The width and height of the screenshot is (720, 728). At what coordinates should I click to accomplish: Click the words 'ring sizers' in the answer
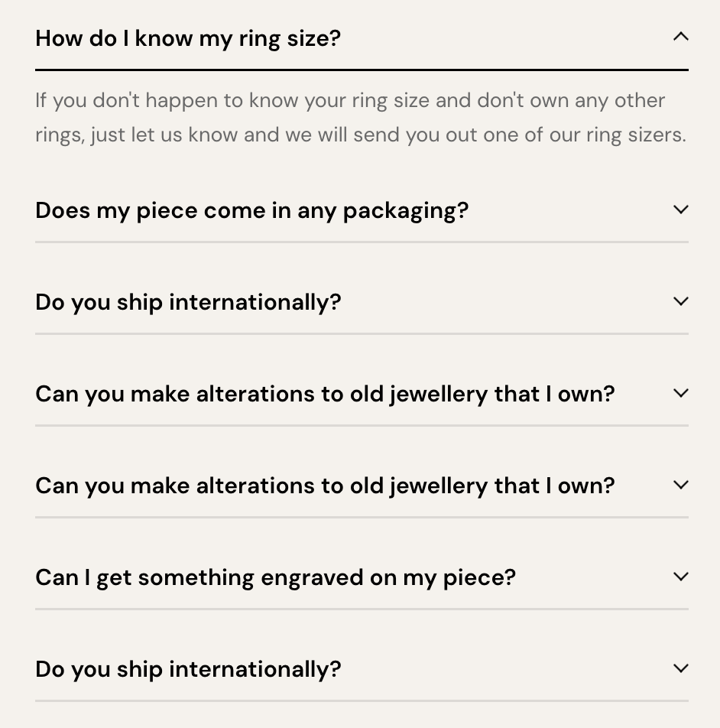point(635,135)
